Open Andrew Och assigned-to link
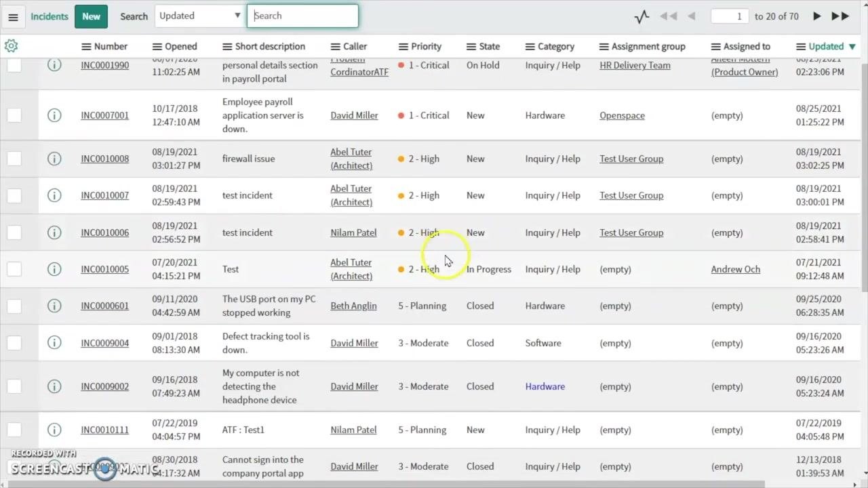Image resolution: width=868 pixels, height=488 pixels. coord(735,269)
